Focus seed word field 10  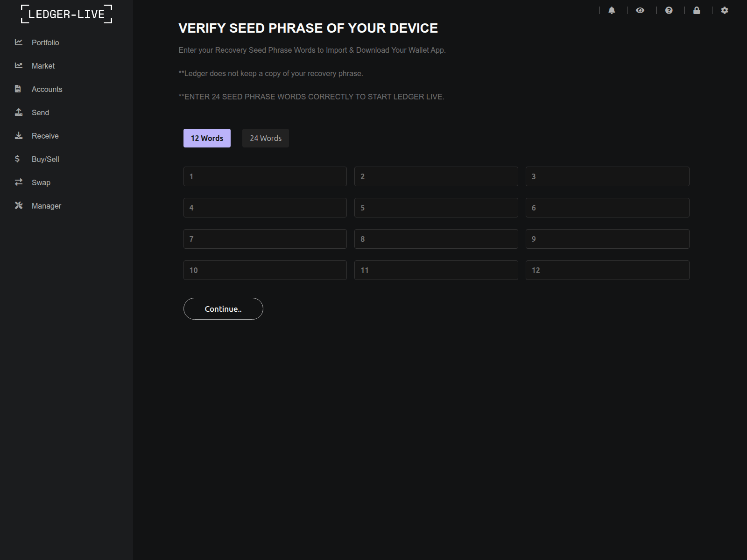click(265, 270)
